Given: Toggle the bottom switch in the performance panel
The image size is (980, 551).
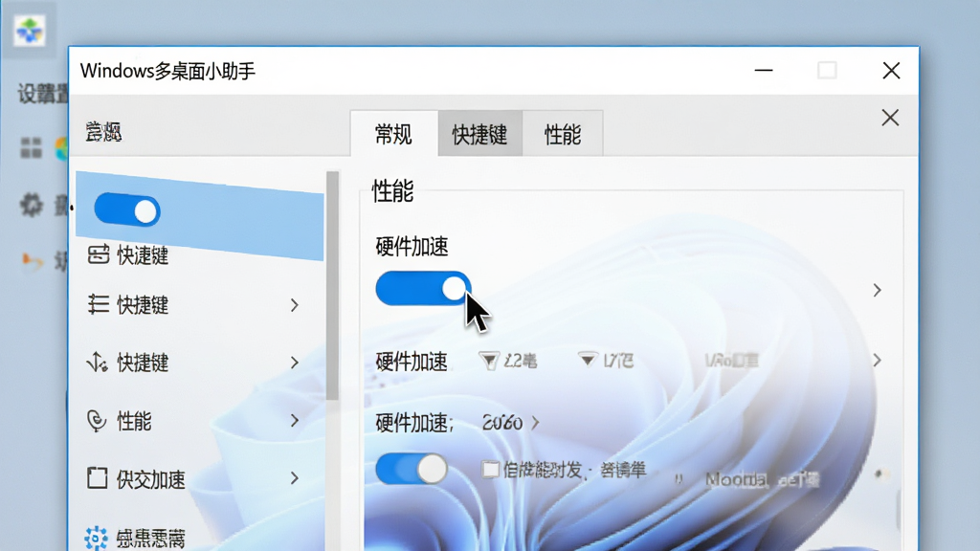Looking at the screenshot, I should click(x=412, y=469).
